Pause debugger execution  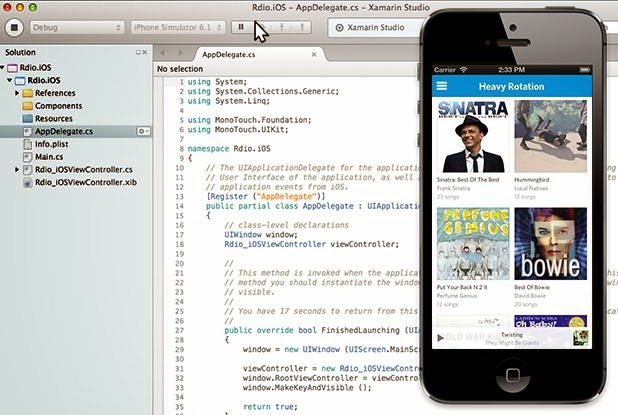[241, 27]
